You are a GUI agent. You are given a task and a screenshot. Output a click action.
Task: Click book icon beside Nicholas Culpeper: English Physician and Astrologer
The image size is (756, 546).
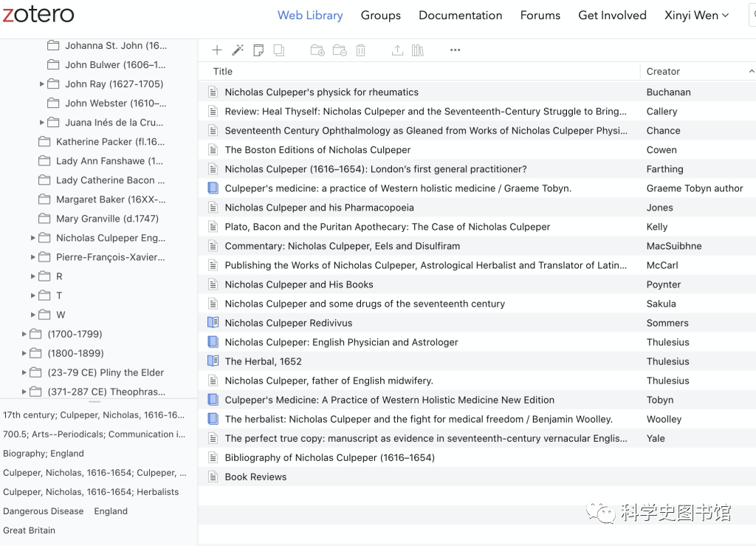(x=213, y=342)
